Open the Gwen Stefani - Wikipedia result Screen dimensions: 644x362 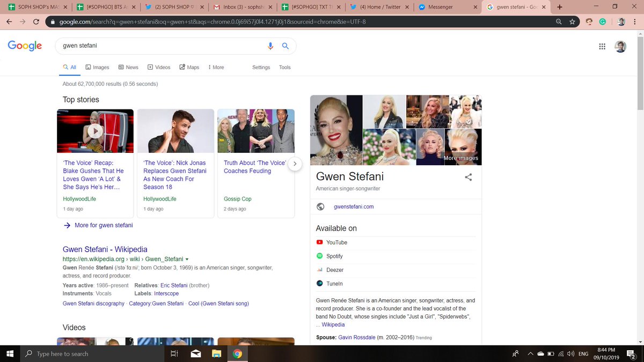(105, 249)
